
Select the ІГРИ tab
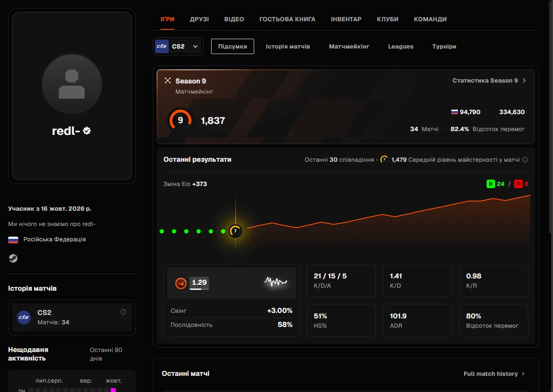tap(167, 19)
